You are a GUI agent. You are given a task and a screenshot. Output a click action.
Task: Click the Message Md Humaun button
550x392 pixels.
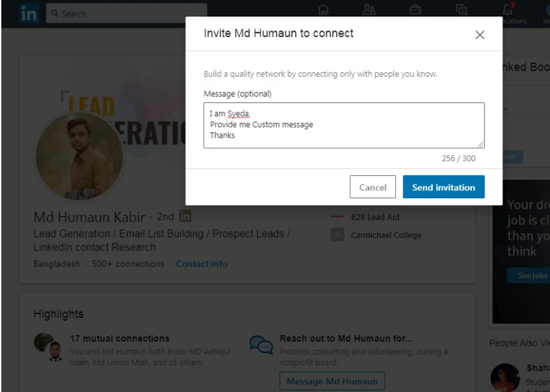pos(333,381)
